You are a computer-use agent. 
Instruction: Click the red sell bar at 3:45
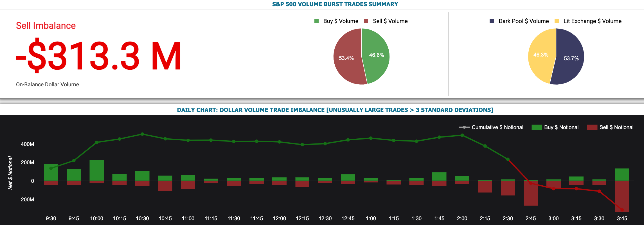click(622, 196)
